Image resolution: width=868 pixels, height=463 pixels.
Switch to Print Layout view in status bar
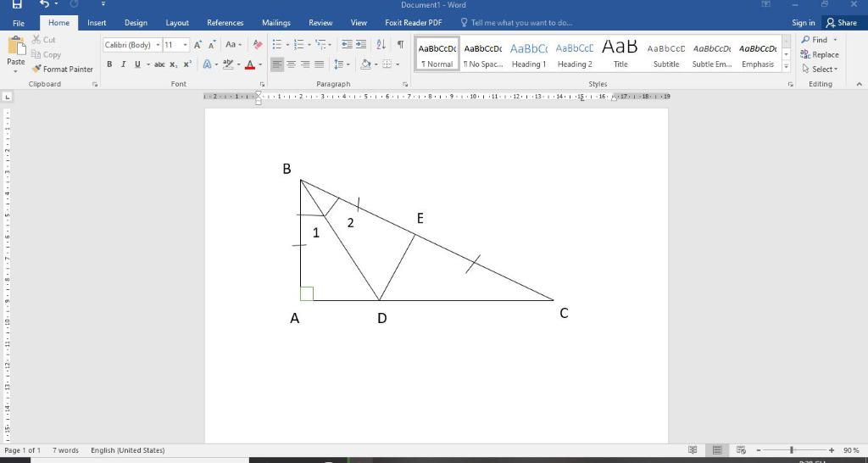(x=717, y=450)
